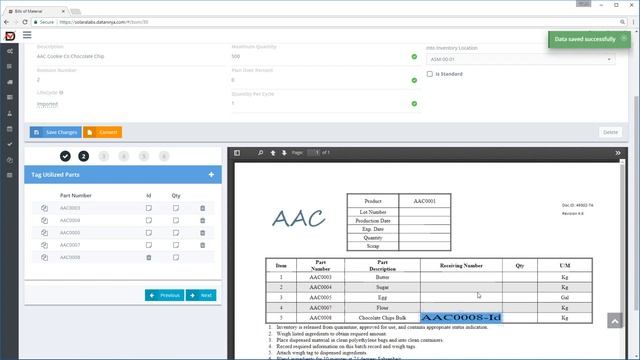Screen dimensions: 640x360
Task: Tag the Qty field for part AAC0003
Action: click(176, 208)
